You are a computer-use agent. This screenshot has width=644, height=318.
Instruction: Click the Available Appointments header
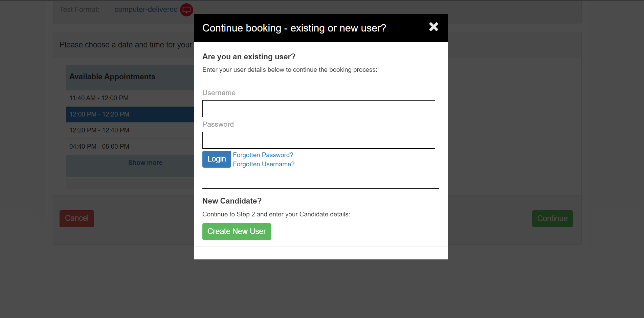point(112,77)
